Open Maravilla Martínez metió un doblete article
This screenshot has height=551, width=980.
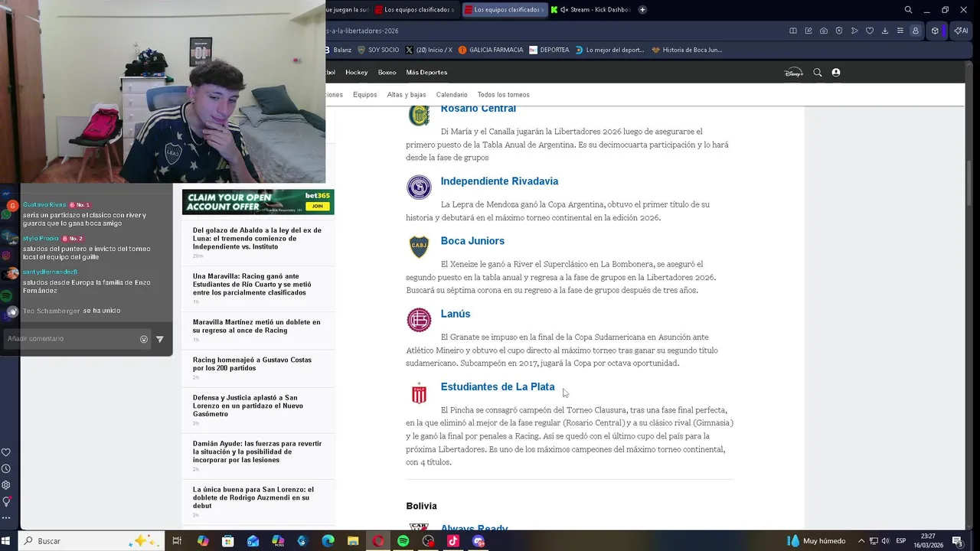click(x=256, y=326)
